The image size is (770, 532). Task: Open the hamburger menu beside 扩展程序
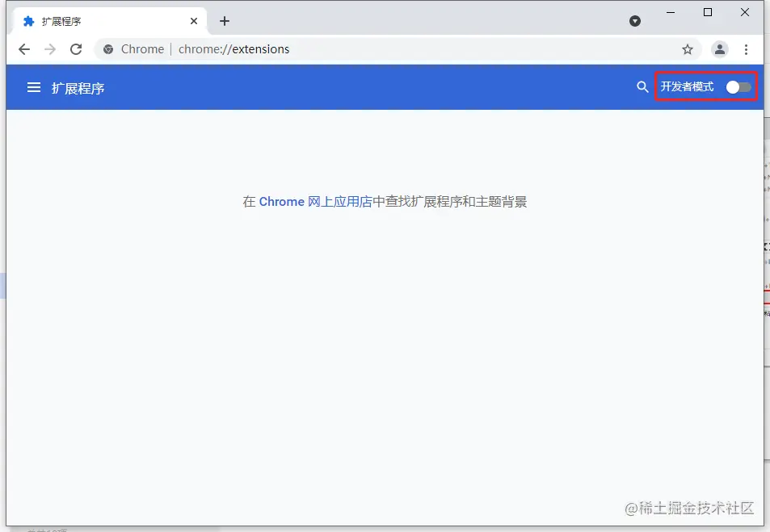34,87
